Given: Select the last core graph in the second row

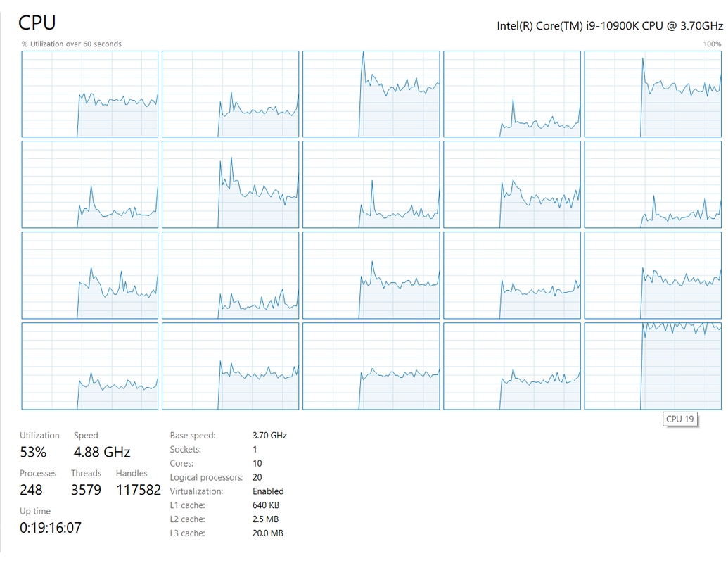Looking at the screenshot, I should click(x=653, y=184).
